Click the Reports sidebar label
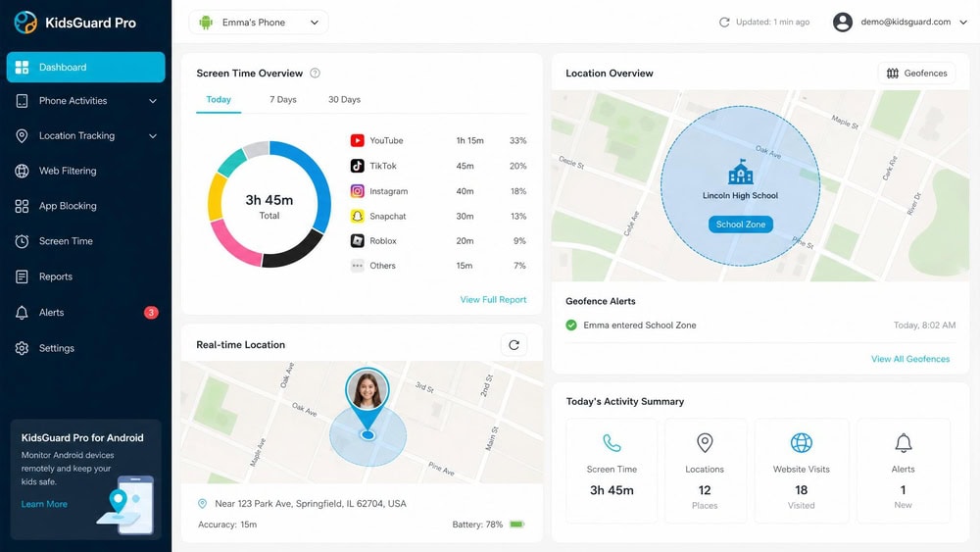Viewport: 980px width, 552px height. click(56, 276)
